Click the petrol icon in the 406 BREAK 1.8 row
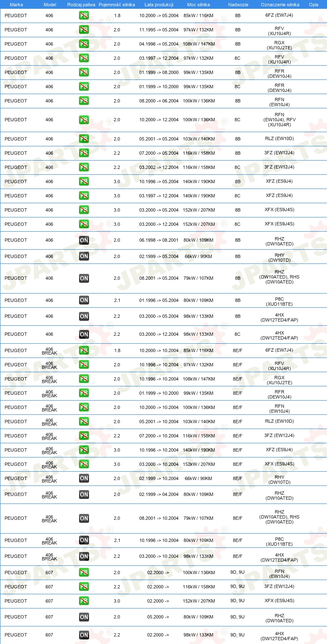327x644 pixels. tap(84, 350)
